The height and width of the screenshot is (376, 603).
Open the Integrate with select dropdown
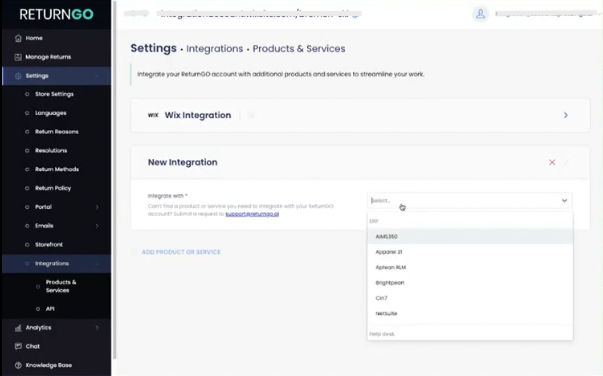[x=470, y=200]
